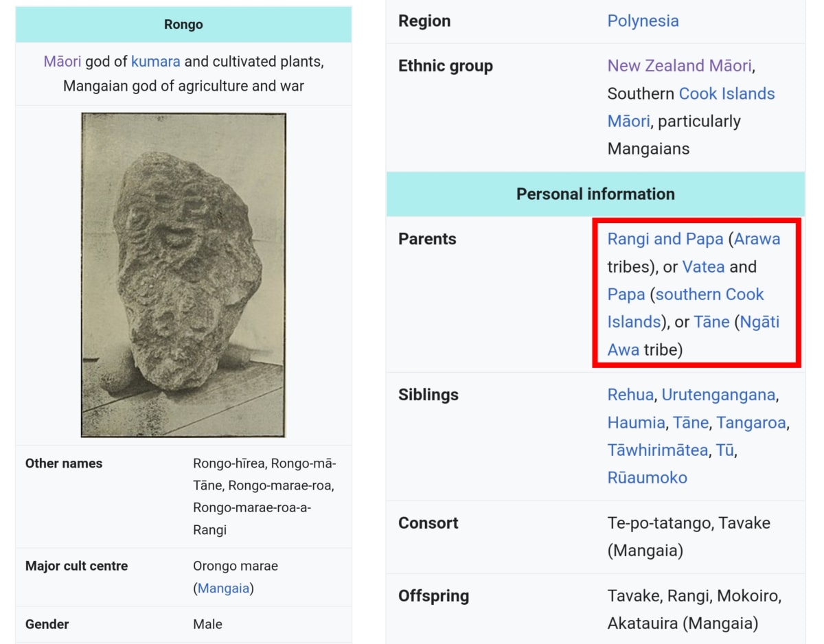Open the Urutengangana link
This screenshot has height=644, width=824.
click(x=718, y=395)
